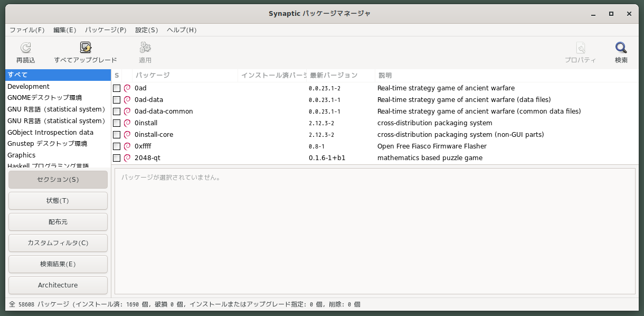The image size is (644, 316).
Task: Click 'cross-distribution packaging system (non-GUI parts)' description
Action: [461, 135]
